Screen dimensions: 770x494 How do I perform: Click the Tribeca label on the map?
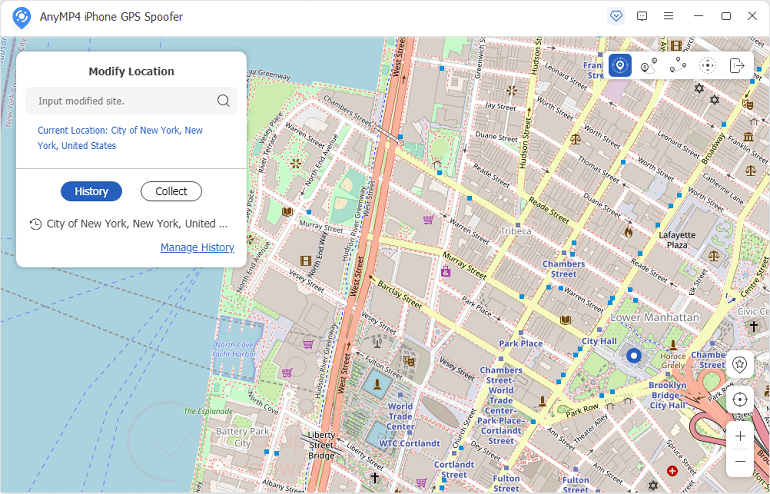(516, 231)
